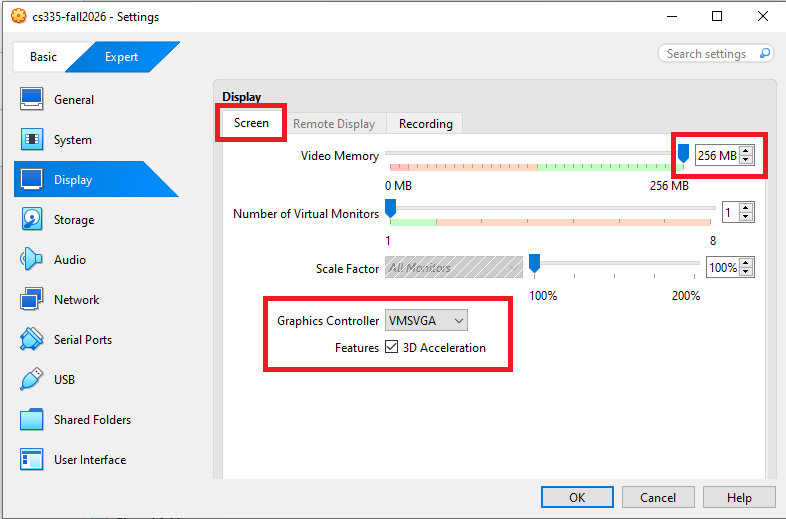Select the Screen tab
This screenshot has width=786, height=519.
(251, 123)
